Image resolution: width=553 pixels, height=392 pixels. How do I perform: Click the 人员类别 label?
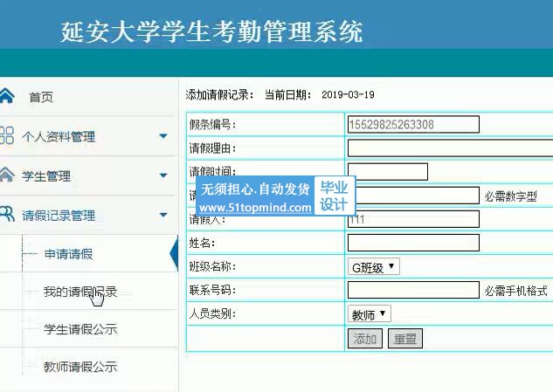pyautogui.click(x=212, y=313)
